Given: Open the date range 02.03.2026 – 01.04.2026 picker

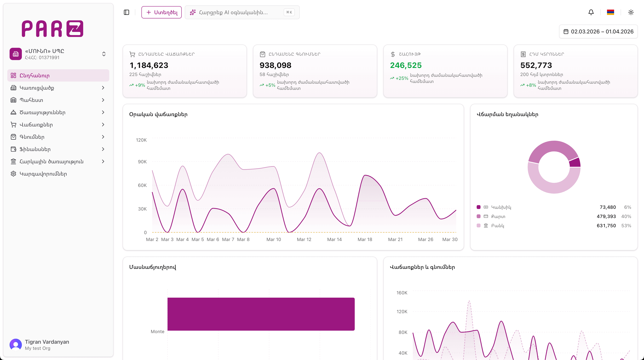Looking at the screenshot, I should coord(598,31).
